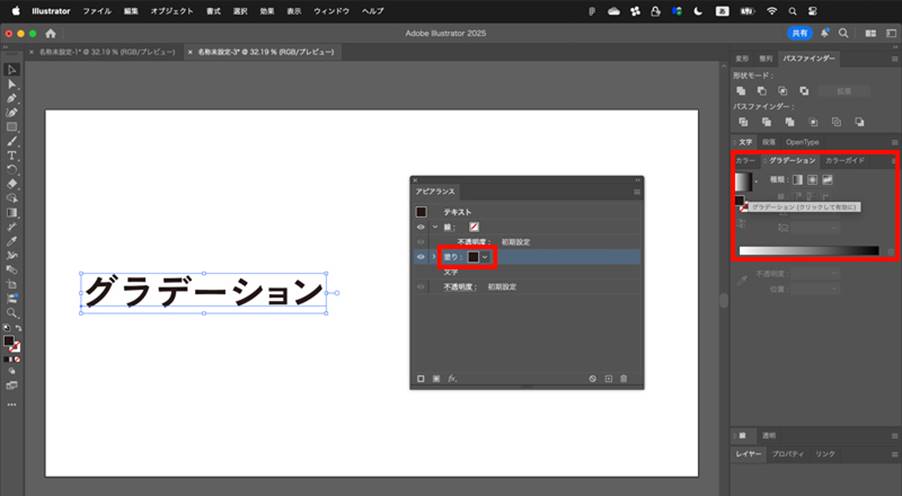The image size is (902, 496).
Task: Open the ウィンドウ menu
Action: (331, 11)
